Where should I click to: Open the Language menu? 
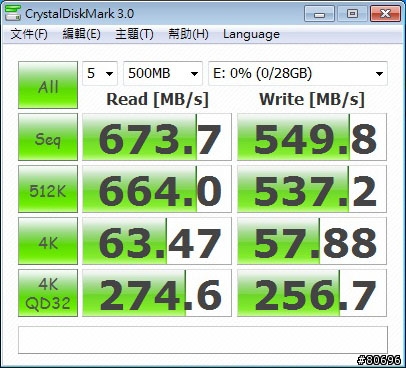pyautogui.click(x=251, y=34)
